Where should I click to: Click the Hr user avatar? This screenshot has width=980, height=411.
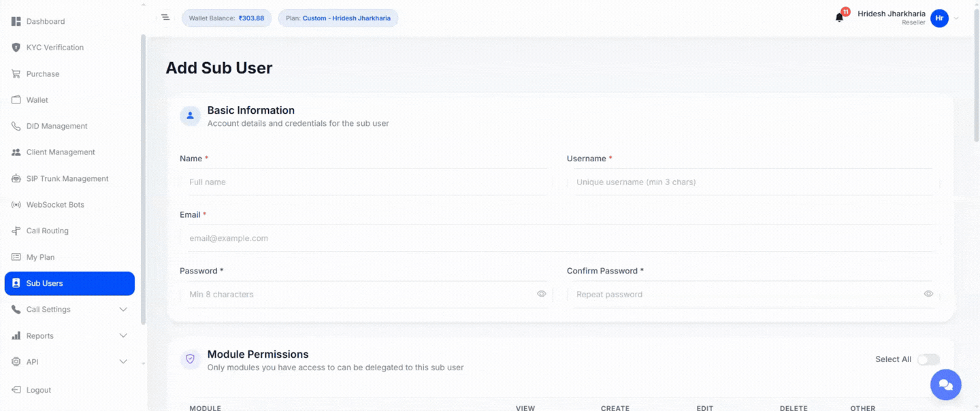pos(940,18)
